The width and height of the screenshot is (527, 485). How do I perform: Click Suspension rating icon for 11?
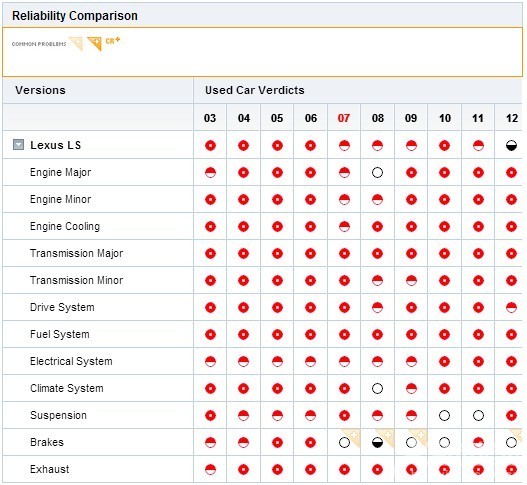point(478,416)
